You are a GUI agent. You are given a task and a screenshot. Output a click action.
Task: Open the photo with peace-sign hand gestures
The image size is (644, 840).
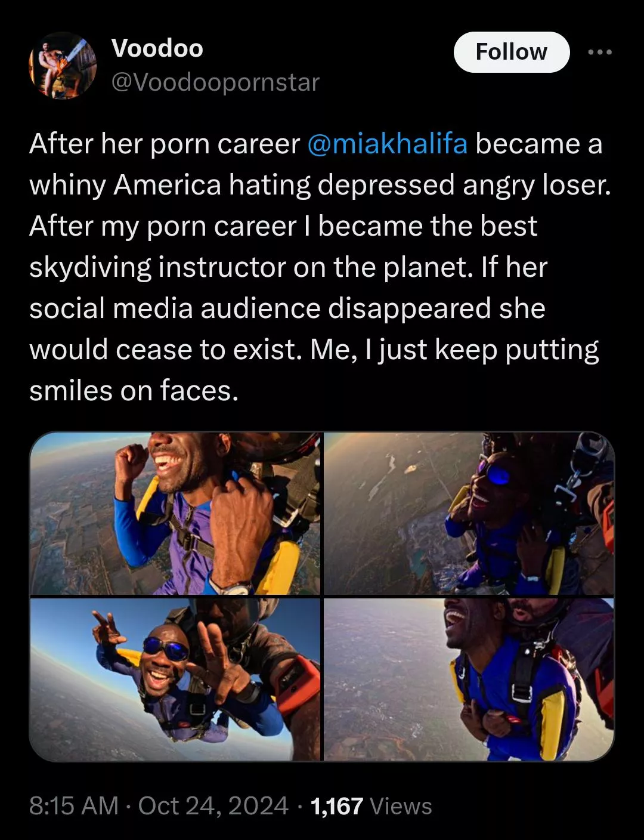175,680
